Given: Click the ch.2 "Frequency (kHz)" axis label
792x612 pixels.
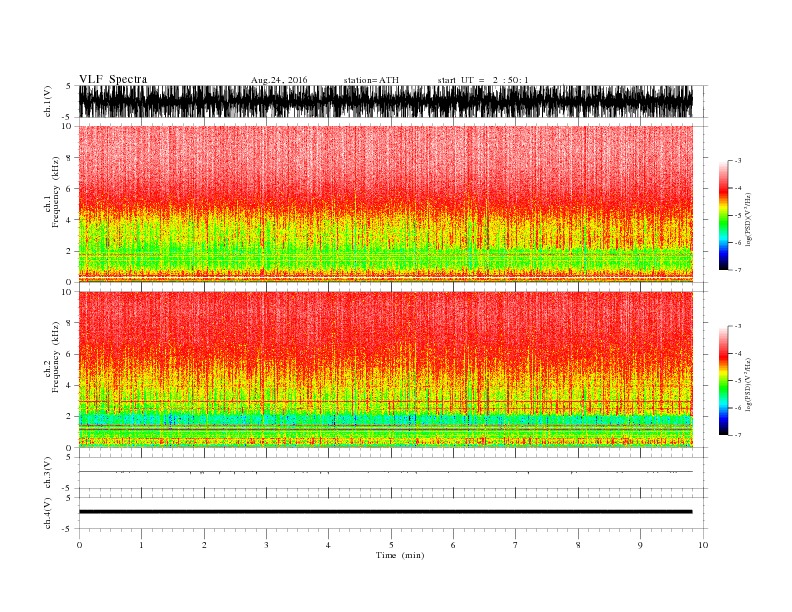Looking at the screenshot, I should (x=56, y=357).
